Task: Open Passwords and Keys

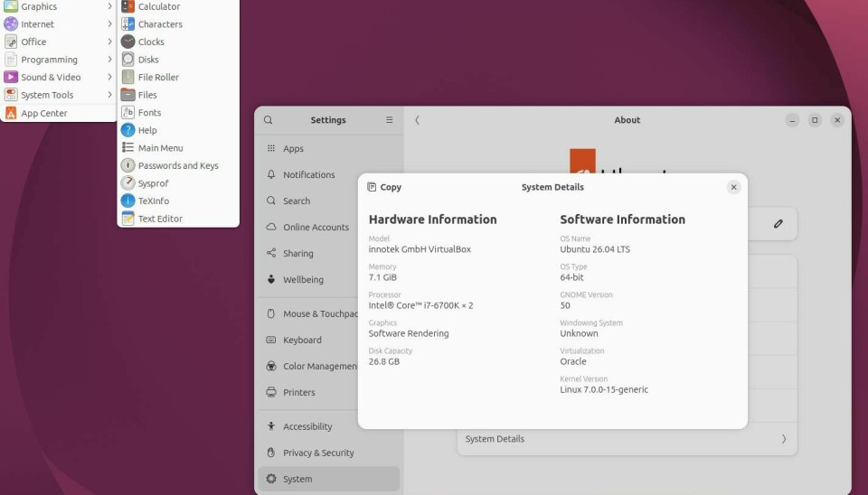Action: click(178, 165)
